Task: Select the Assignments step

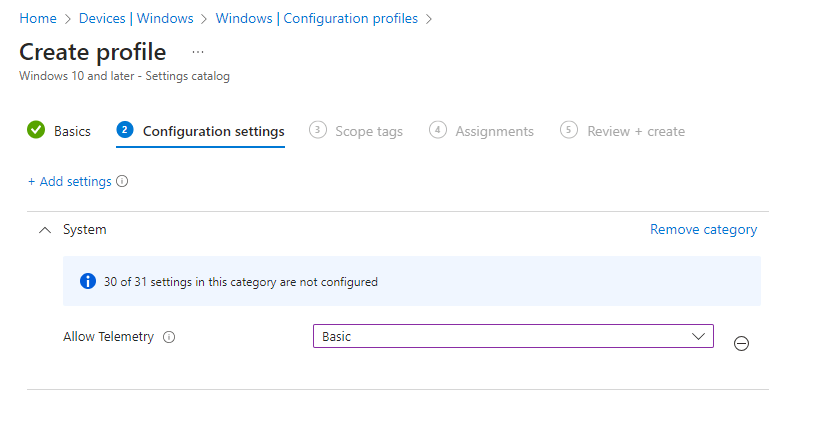Action: click(494, 131)
